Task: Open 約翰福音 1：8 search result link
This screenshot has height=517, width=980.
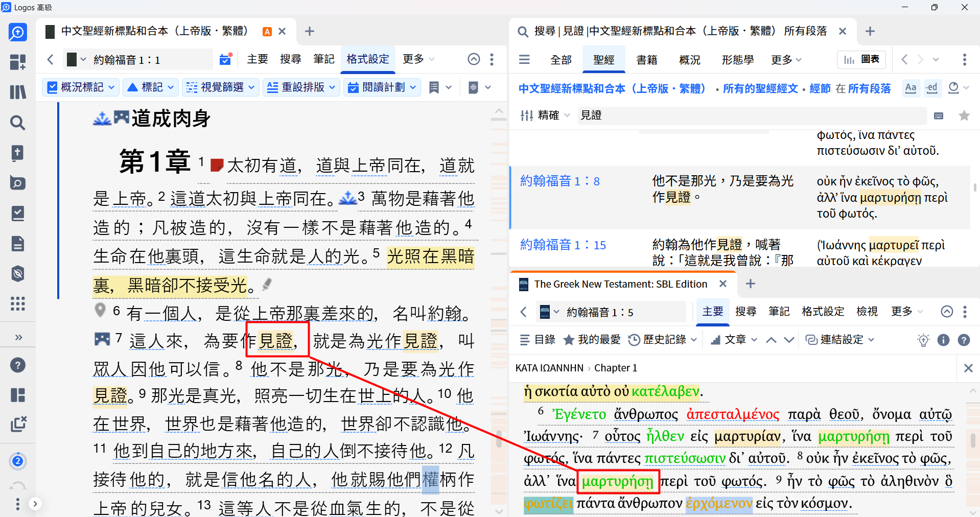Action: [560, 181]
